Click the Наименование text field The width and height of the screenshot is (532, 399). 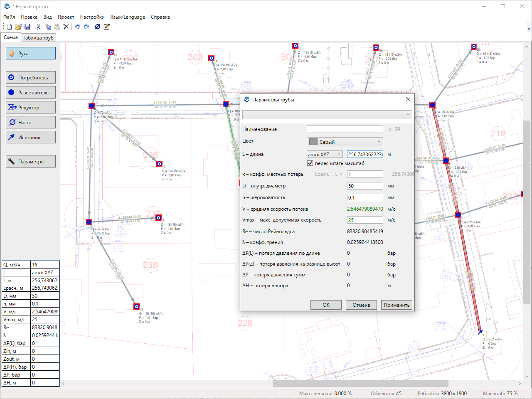point(345,129)
